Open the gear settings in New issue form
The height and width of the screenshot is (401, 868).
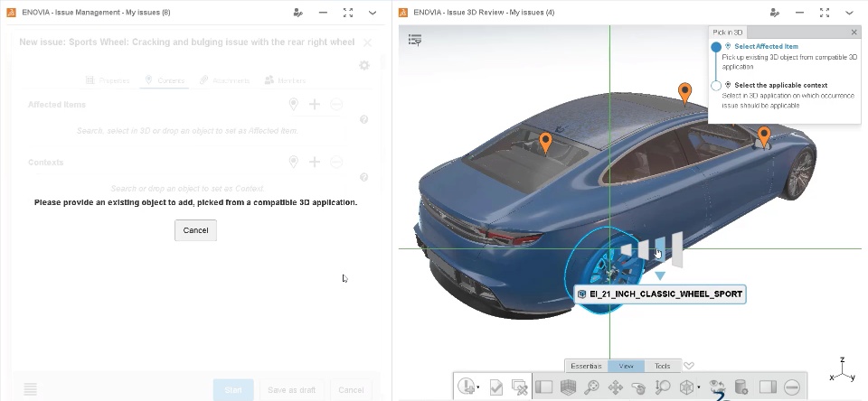[364, 65]
